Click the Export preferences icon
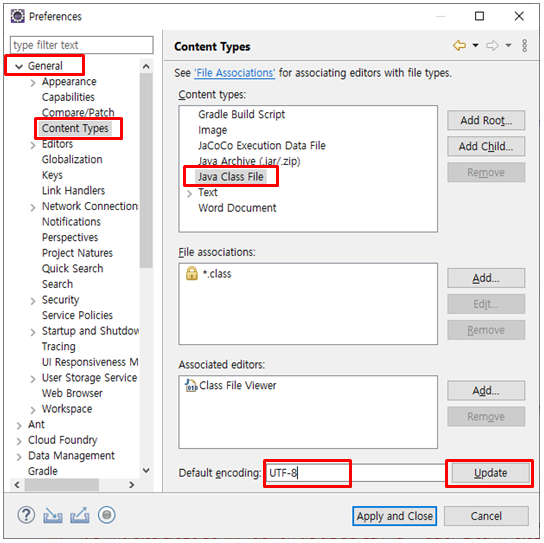This screenshot has width=544, height=543. point(80,515)
